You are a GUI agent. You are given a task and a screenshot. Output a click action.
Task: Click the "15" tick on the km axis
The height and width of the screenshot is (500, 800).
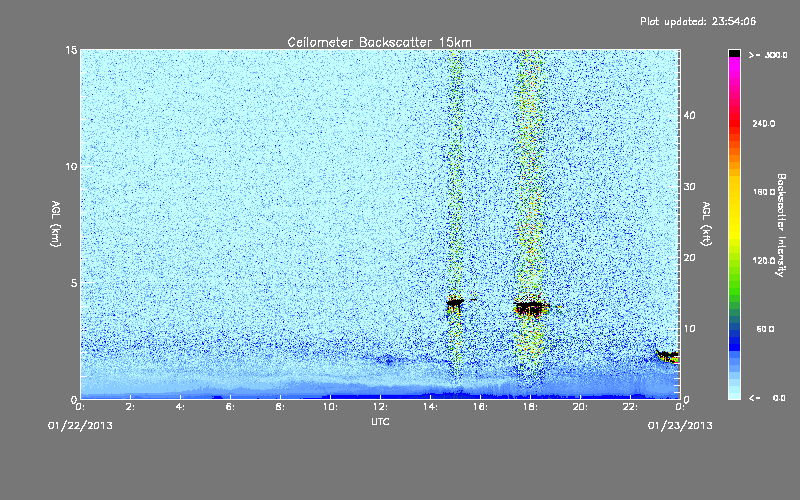(x=71, y=50)
